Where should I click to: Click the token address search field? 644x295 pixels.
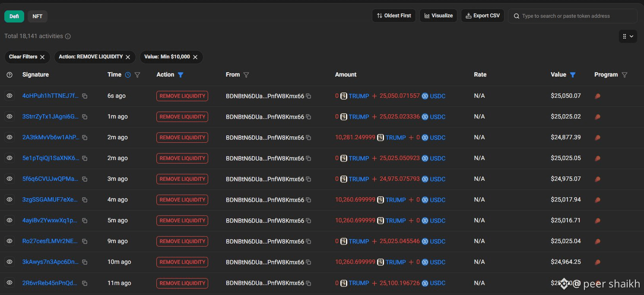pyautogui.click(x=573, y=16)
